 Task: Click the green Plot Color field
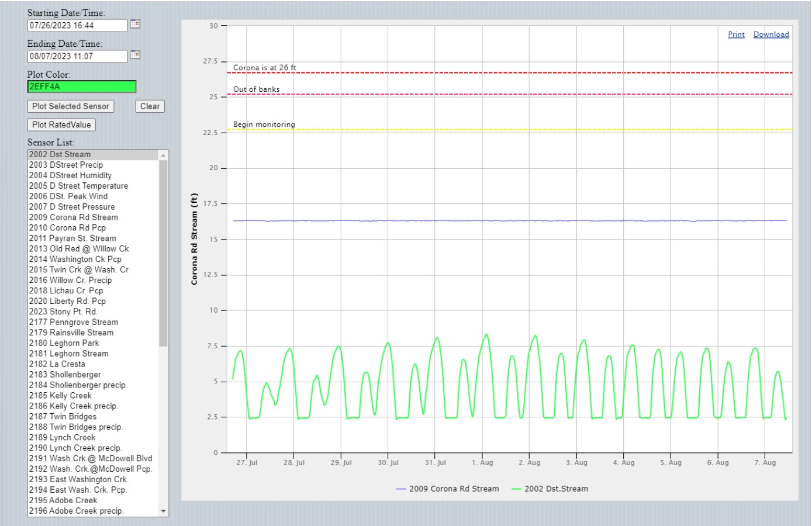pos(81,86)
